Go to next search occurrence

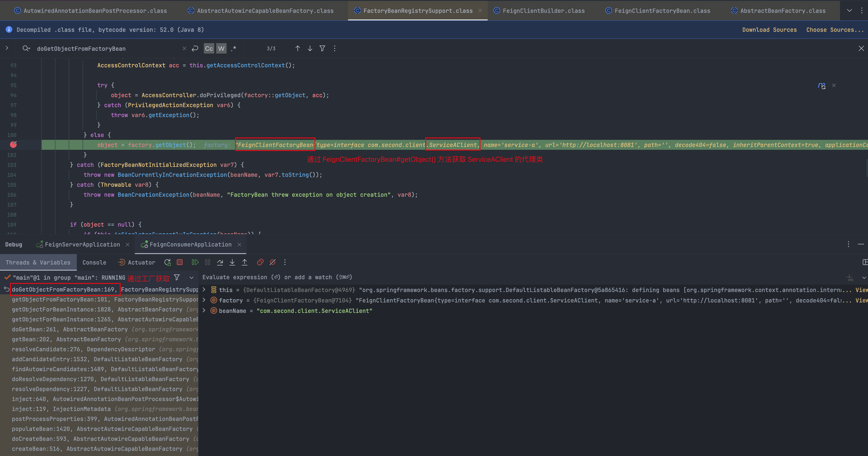coord(310,49)
